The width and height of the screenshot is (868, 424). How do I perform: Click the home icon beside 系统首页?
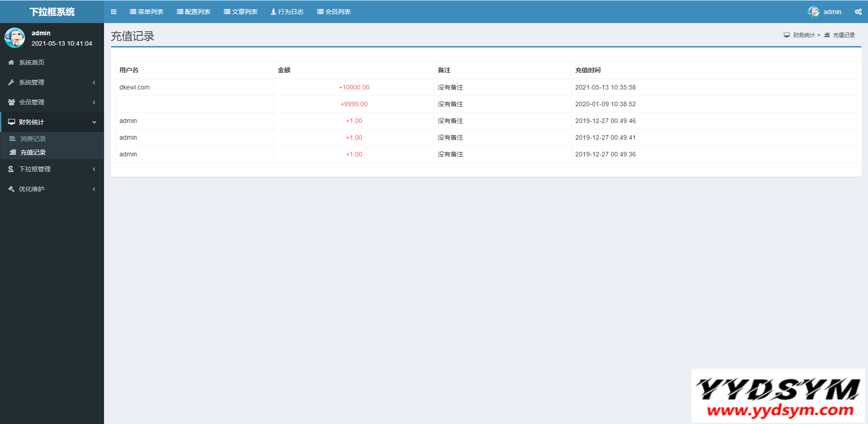pos(11,62)
